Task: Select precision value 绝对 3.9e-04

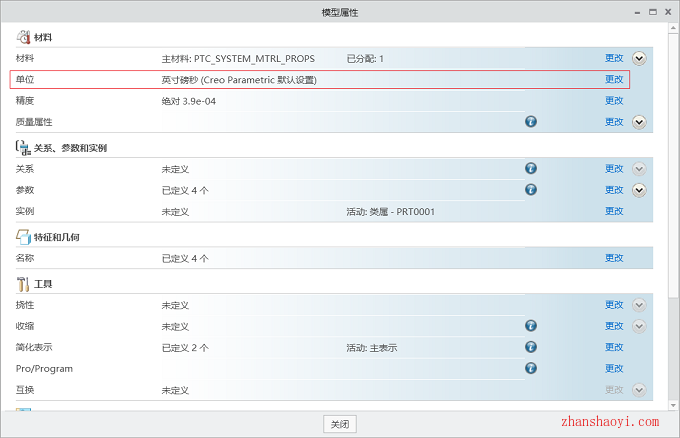Action: (189, 101)
